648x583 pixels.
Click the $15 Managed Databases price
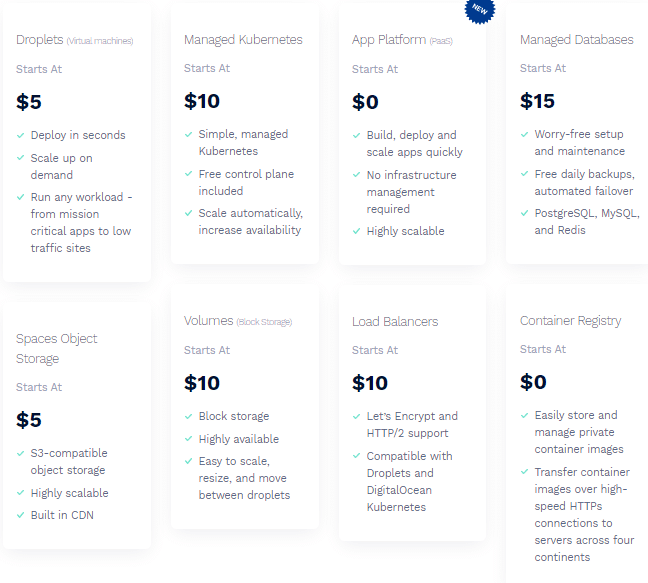click(x=537, y=101)
